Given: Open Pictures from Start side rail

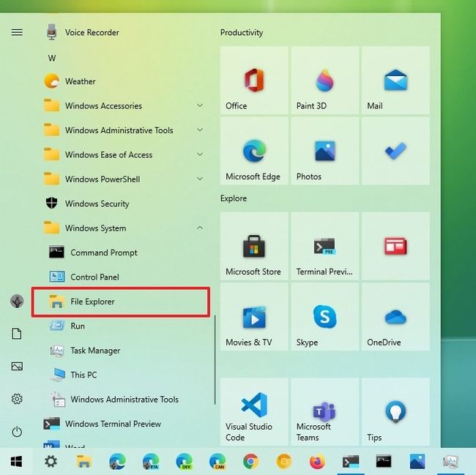Looking at the screenshot, I should [17, 367].
